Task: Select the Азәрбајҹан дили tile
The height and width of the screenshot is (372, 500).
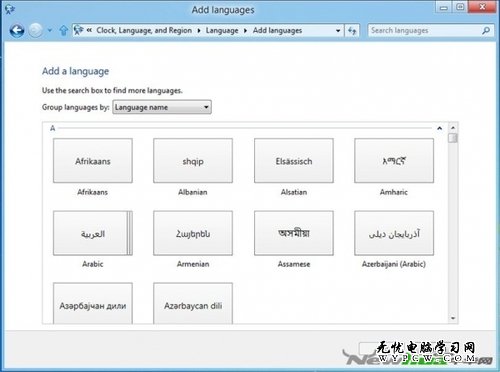Action: click(93, 303)
